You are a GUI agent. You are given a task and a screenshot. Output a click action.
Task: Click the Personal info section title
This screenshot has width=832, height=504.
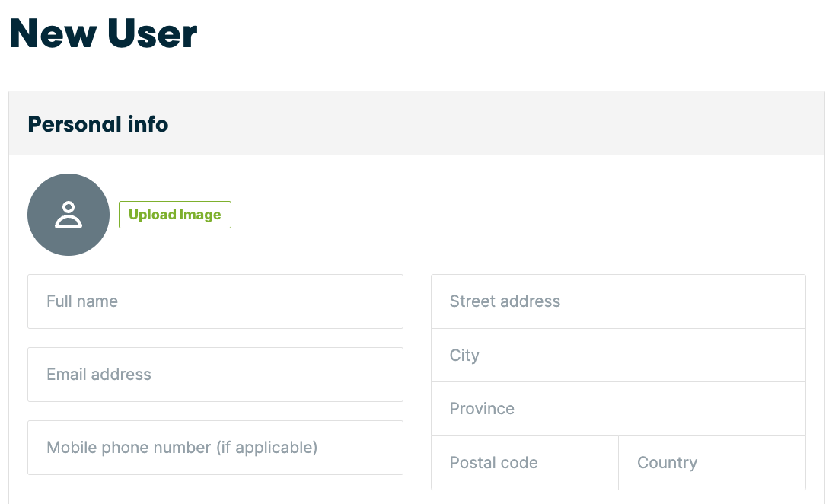(x=98, y=124)
